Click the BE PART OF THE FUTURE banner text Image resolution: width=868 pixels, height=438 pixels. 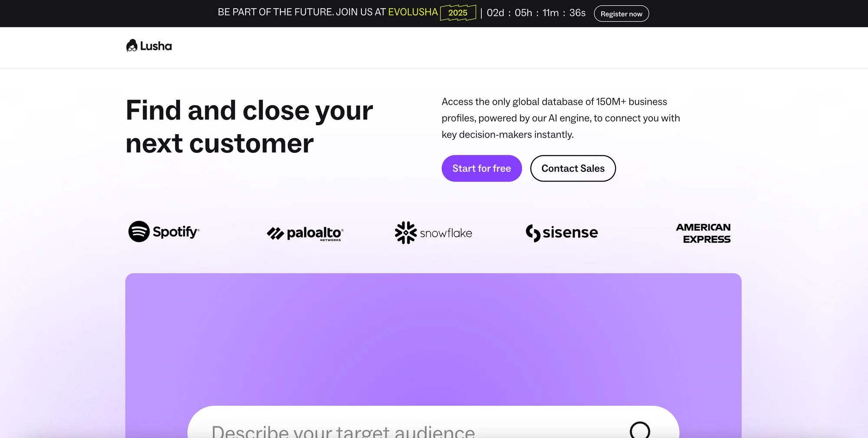pyautogui.click(x=302, y=12)
